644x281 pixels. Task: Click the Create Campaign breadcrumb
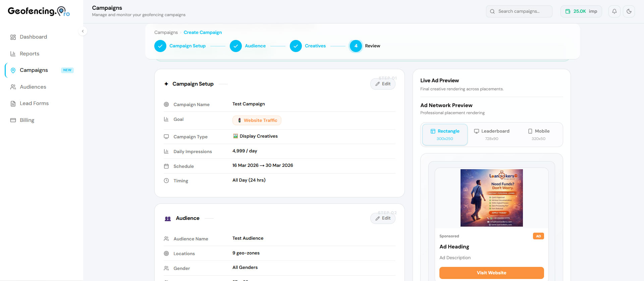(x=203, y=33)
